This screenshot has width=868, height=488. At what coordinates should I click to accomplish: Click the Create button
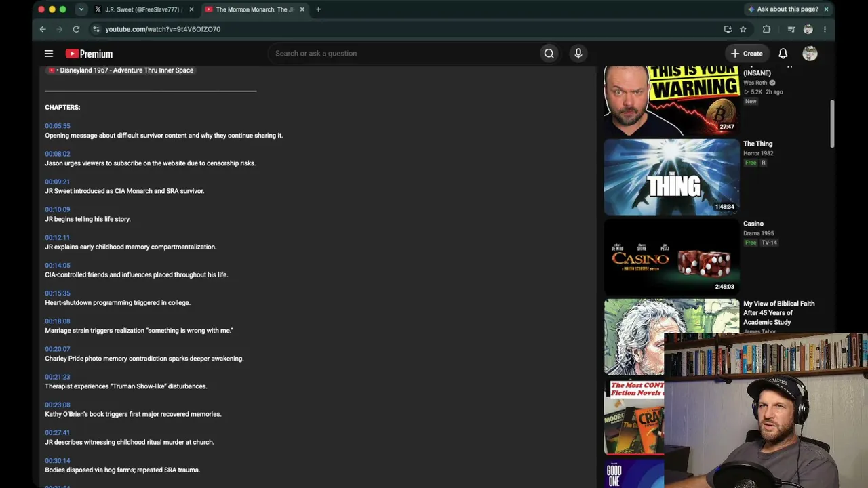tap(747, 54)
